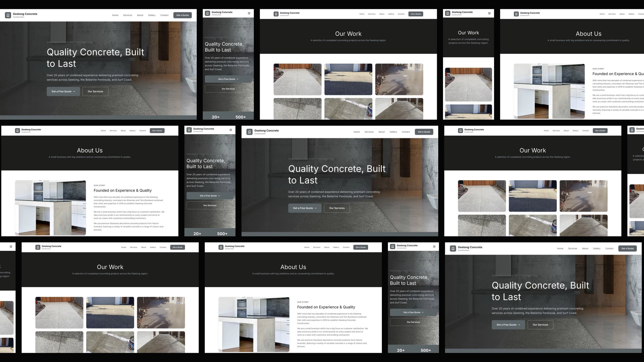This screenshot has width=644, height=362.
Task: Open hamburger menu in top-row mobile Our Work mockup
Action: click(x=489, y=13)
